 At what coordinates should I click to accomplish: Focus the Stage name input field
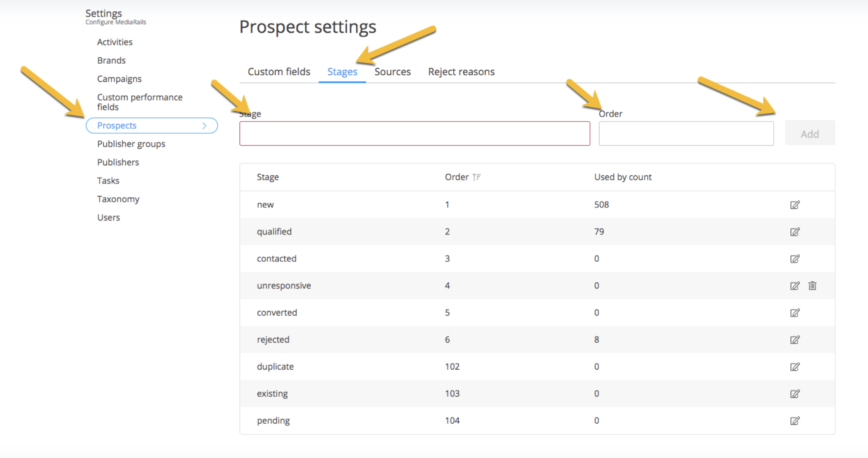414,134
